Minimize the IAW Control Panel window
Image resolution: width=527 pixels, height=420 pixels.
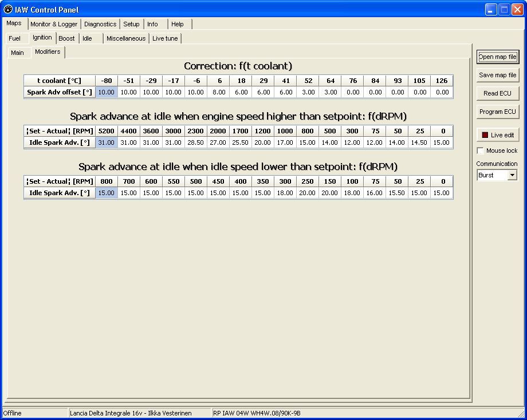tap(491, 9)
